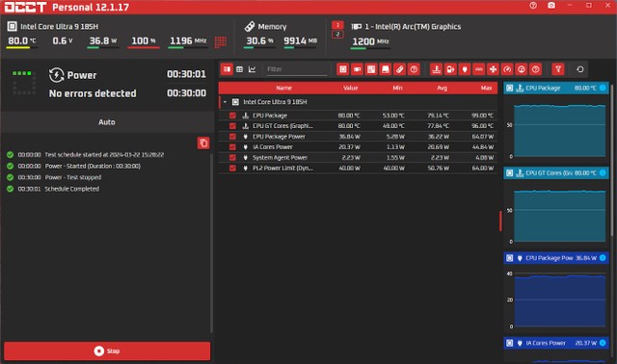Toggle gauge usage sensor type filter
Screen dimensions: 617x364
click(x=507, y=69)
